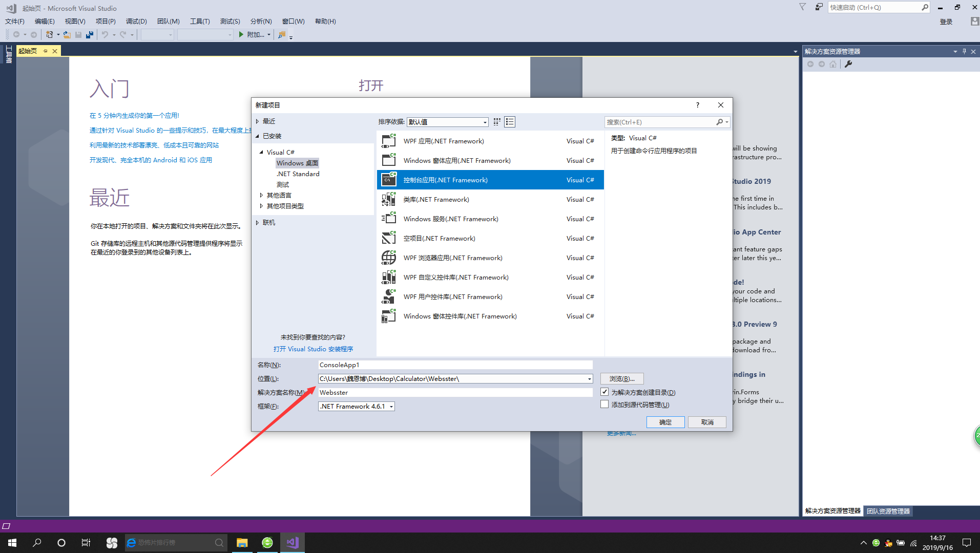Click the Save All toolbar icon

coord(90,35)
